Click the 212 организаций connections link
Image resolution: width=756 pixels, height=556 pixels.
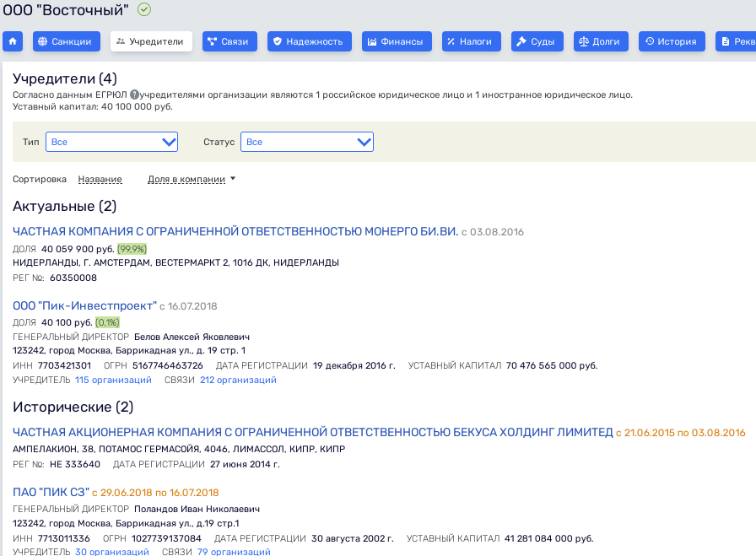238,381
